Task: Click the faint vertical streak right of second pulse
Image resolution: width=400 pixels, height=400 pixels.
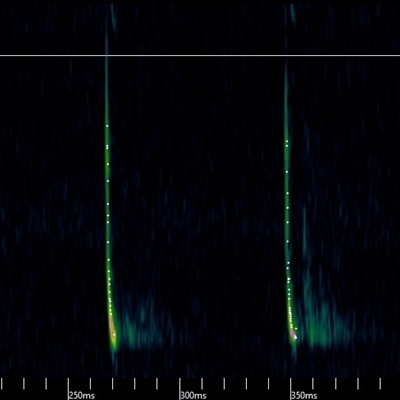Action: 304,233
